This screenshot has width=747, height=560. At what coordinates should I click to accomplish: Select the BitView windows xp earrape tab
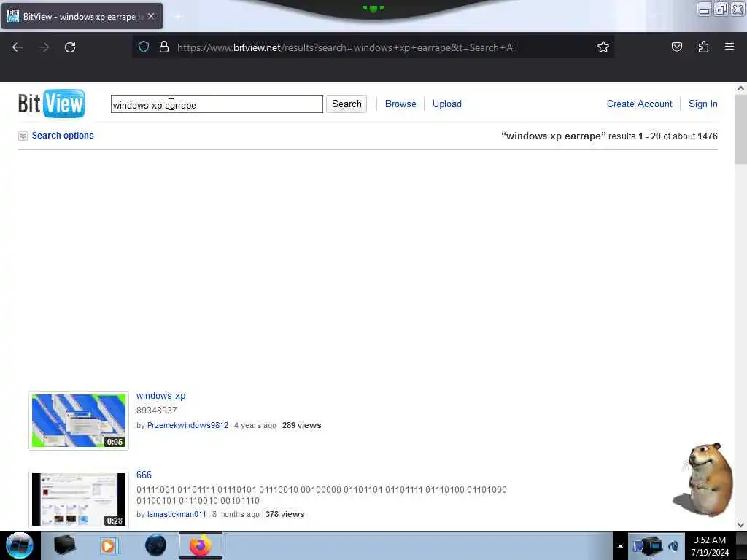point(82,16)
